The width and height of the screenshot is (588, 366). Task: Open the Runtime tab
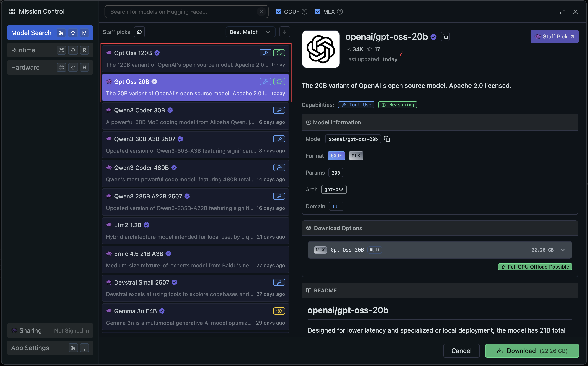pyautogui.click(x=50, y=50)
